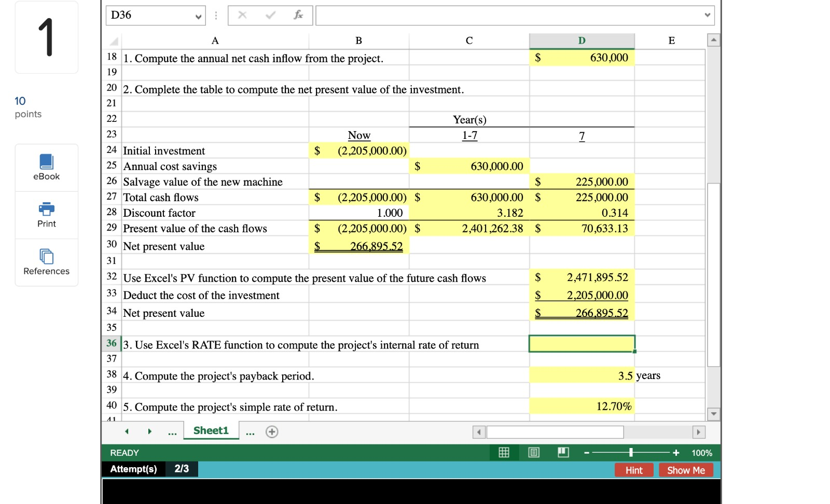The height and width of the screenshot is (504, 830).
Task: Select column E header
Action: tap(671, 41)
